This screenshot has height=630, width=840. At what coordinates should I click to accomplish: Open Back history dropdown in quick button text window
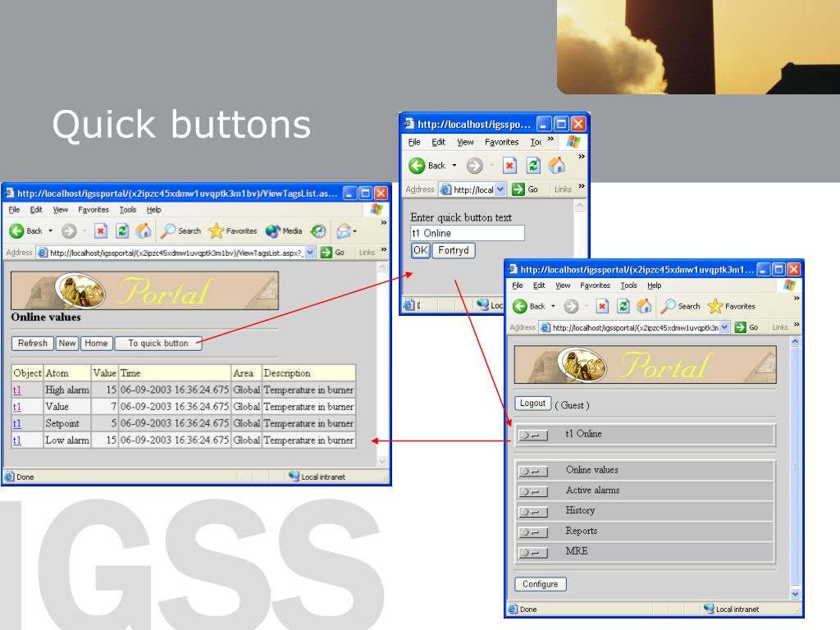454,166
